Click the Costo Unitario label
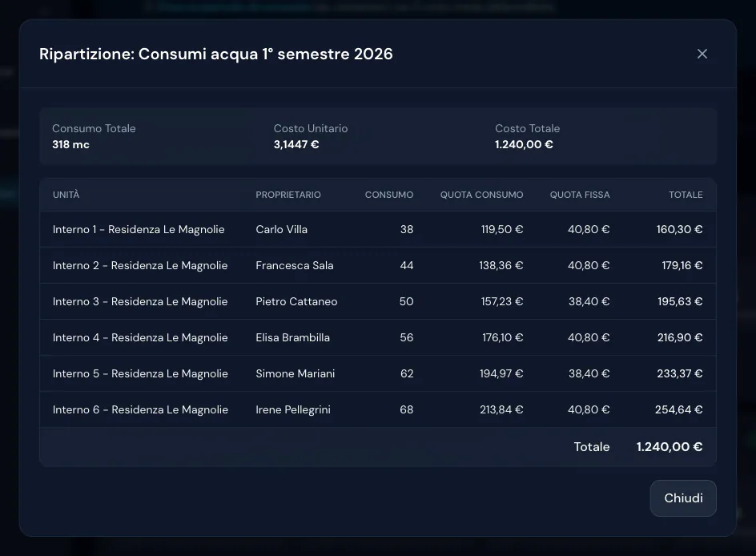The image size is (756, 556). 311,129
